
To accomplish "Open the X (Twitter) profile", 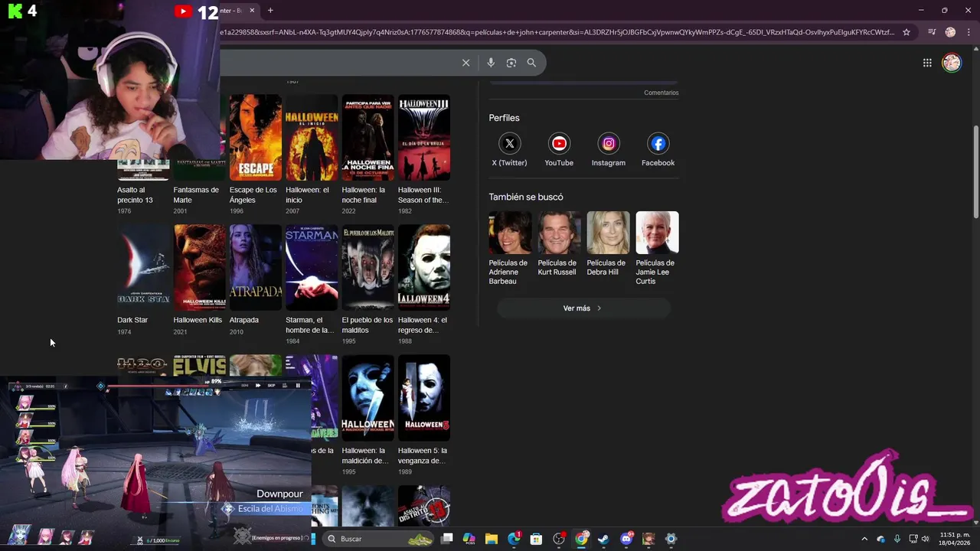I will point(509,149).
